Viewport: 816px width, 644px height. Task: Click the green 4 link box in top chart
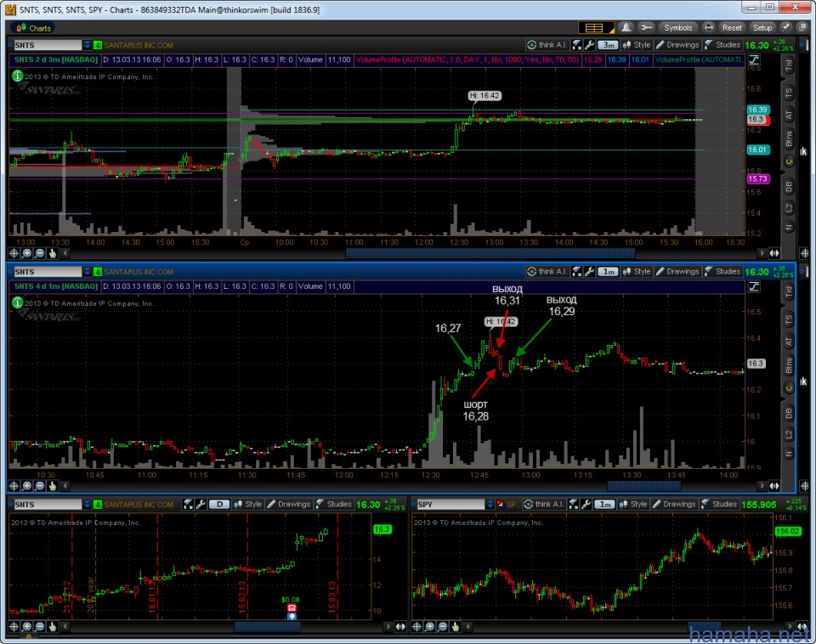pyautogui.click(x=97, y=45)
